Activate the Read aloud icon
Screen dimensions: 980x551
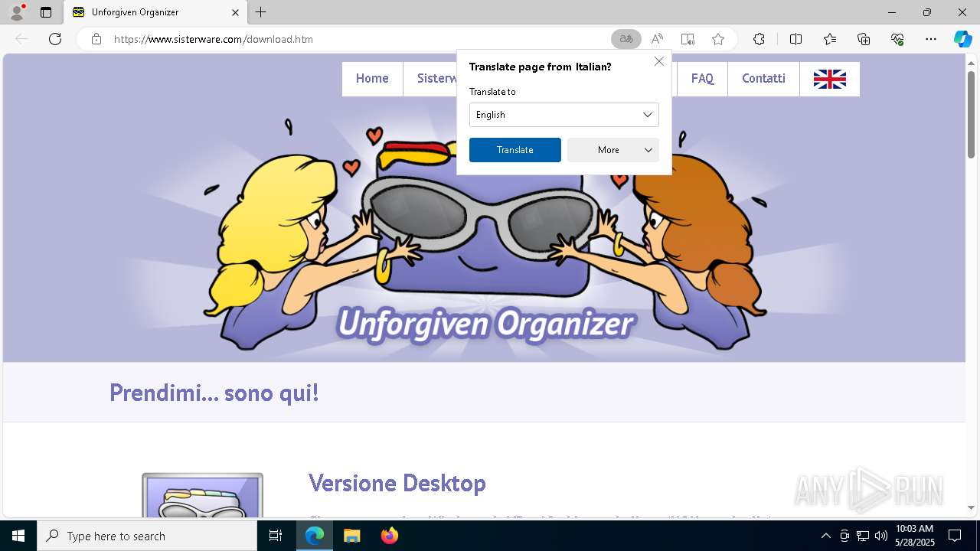(657, 39)
